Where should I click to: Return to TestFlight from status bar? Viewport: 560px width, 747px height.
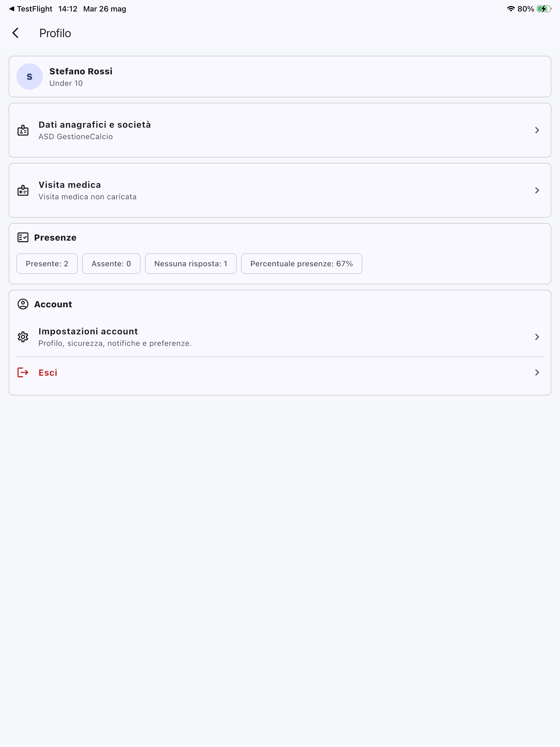click(31, 9)
